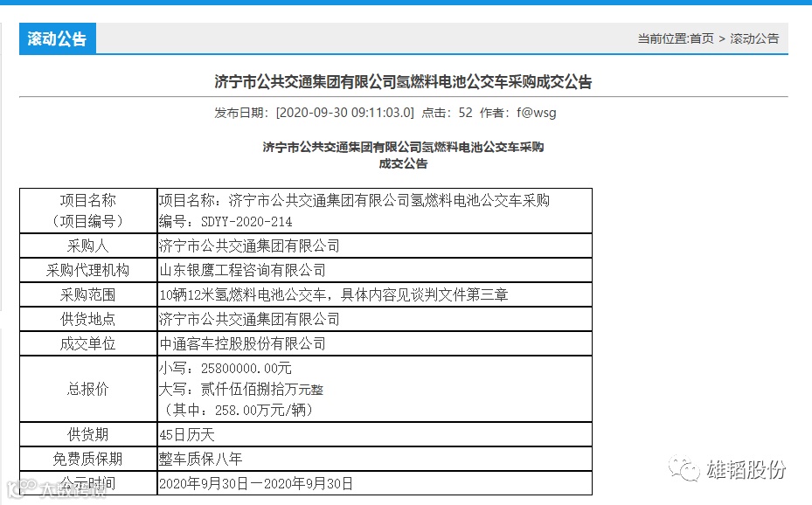Select the 整车质保八年 cell

[x=374, y=459]
